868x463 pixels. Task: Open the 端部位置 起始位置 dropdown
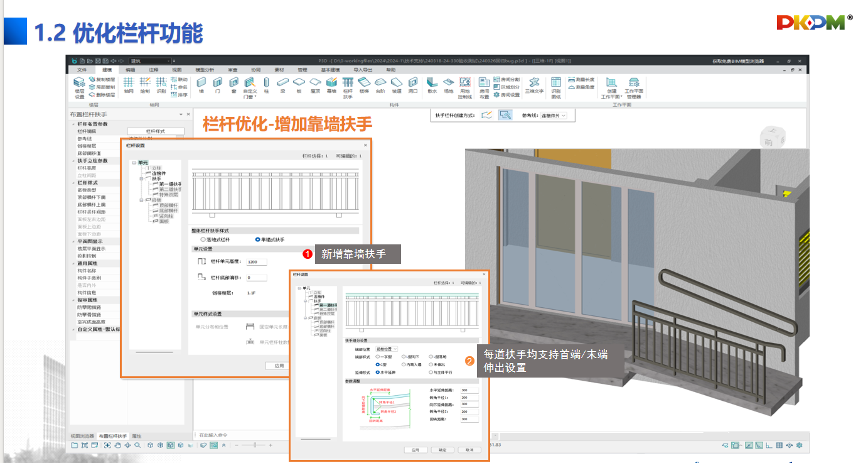pyautogui.click(x=387, y=349)
